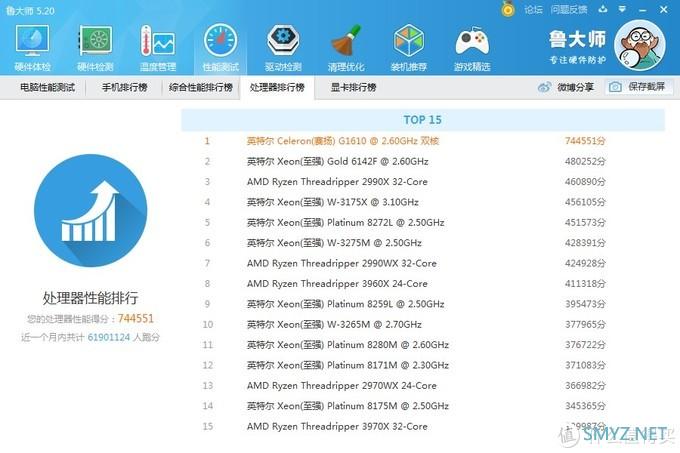Screen dimensions: 680x453
Task: Click the score 395473分
Action: [585, 304]
